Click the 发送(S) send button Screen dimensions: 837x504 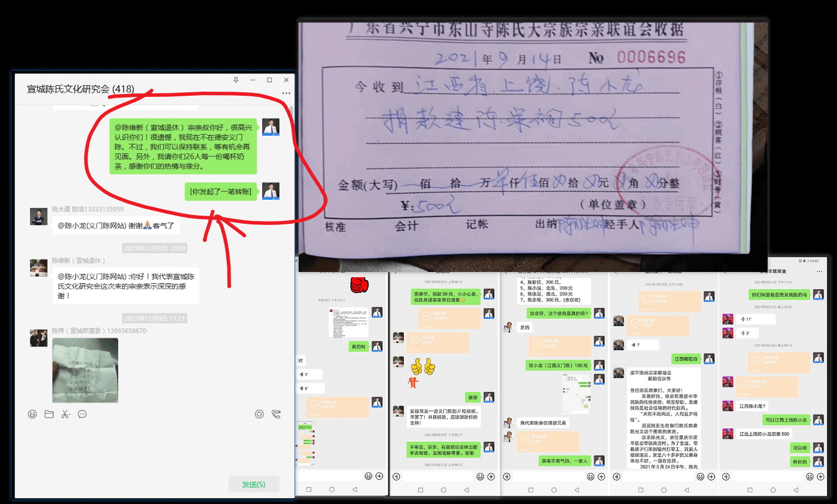coord(253,484)
